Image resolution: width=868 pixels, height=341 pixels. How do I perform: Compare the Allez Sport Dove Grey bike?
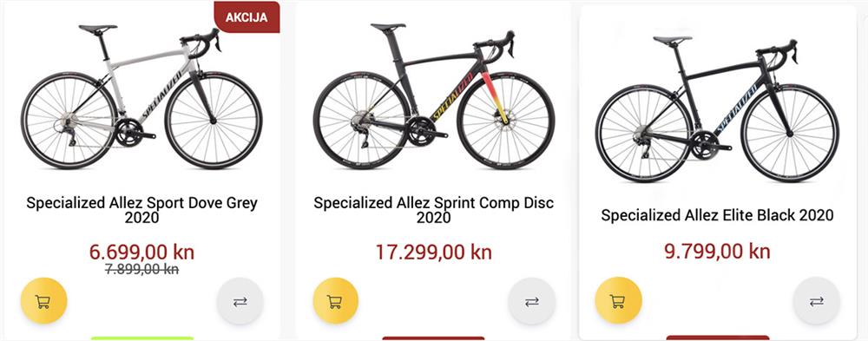(240, 301)
